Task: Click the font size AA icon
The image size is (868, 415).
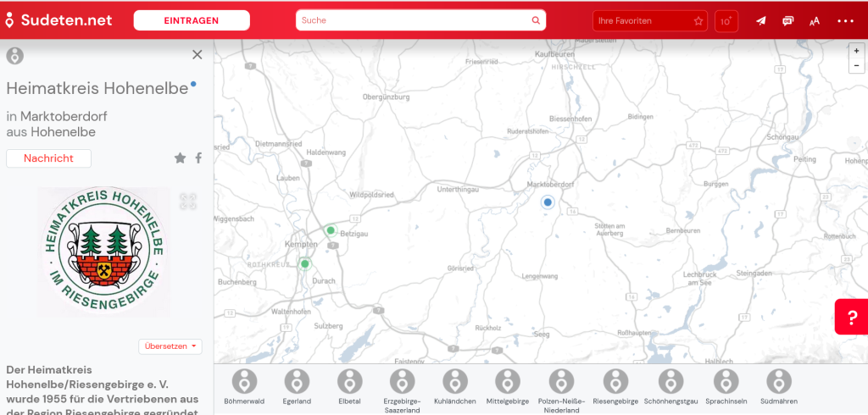Action: 815,21
